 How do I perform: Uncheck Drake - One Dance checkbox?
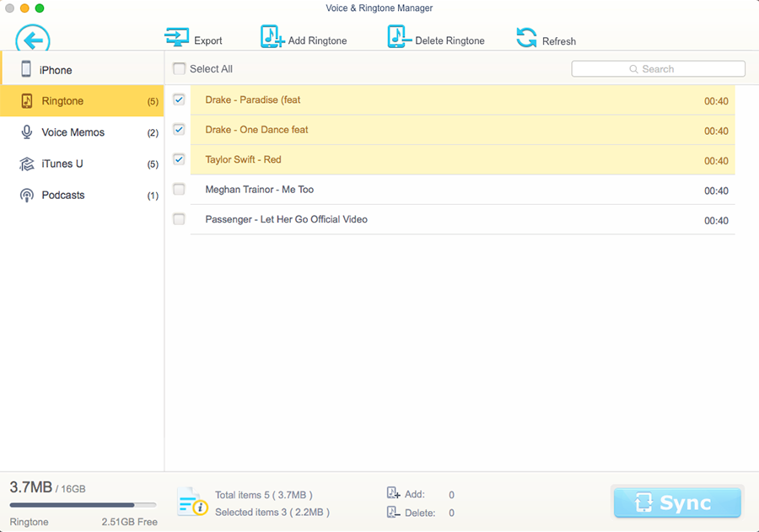[179, 130]
